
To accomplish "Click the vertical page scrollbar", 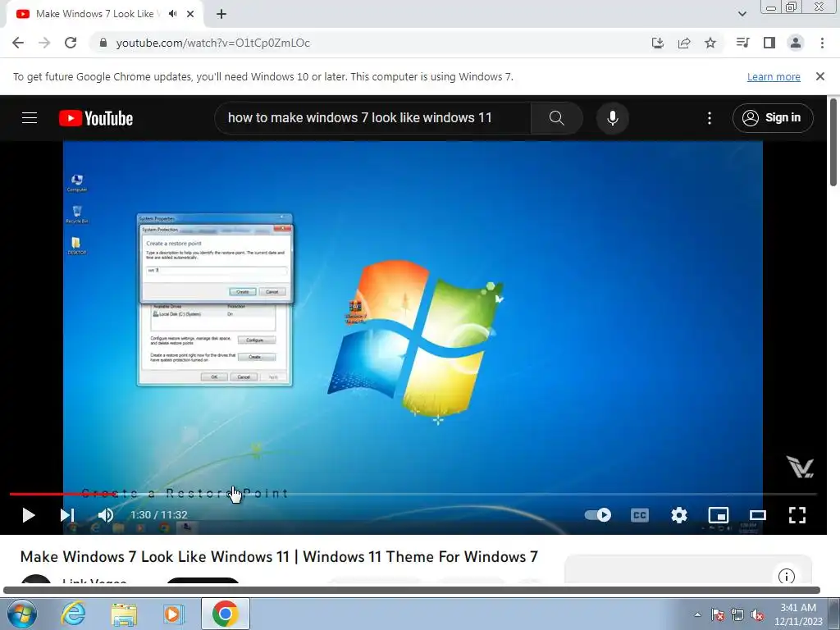I will 833,142.
